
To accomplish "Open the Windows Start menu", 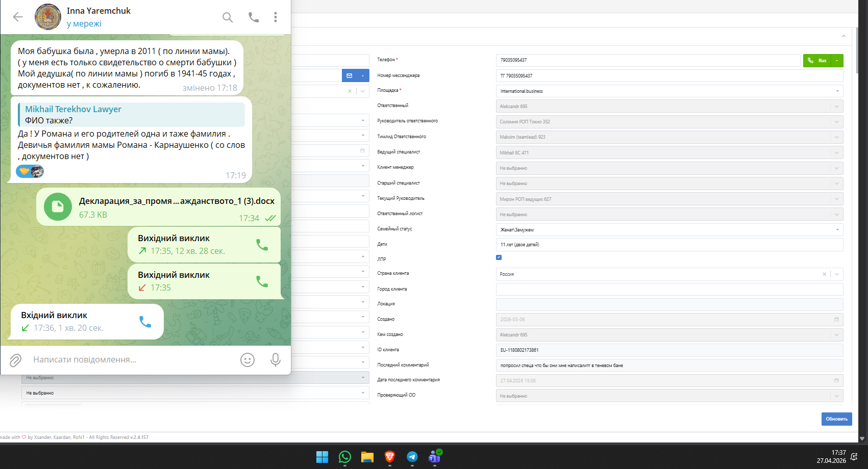I will (323, 457).
